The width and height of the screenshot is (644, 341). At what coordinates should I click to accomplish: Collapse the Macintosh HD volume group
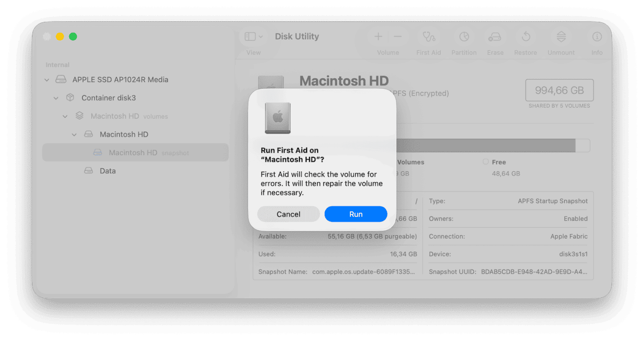click(65, 116)
